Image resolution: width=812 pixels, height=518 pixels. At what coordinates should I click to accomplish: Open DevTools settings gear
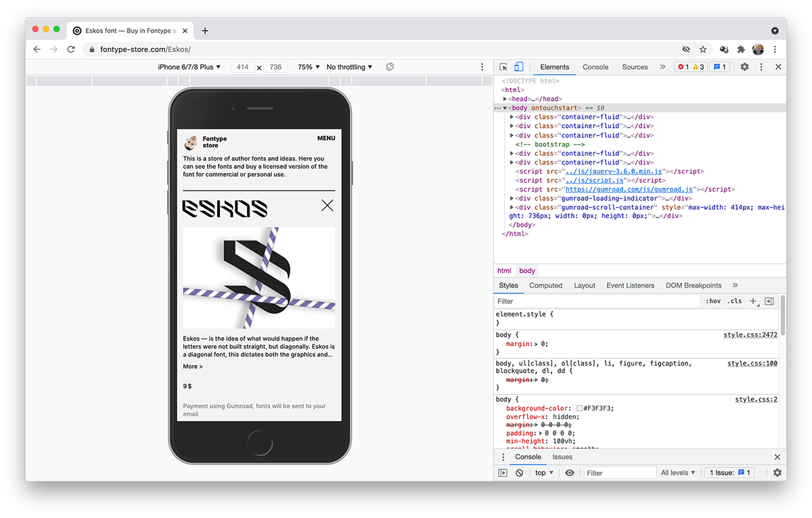click(x=744, y=67)
